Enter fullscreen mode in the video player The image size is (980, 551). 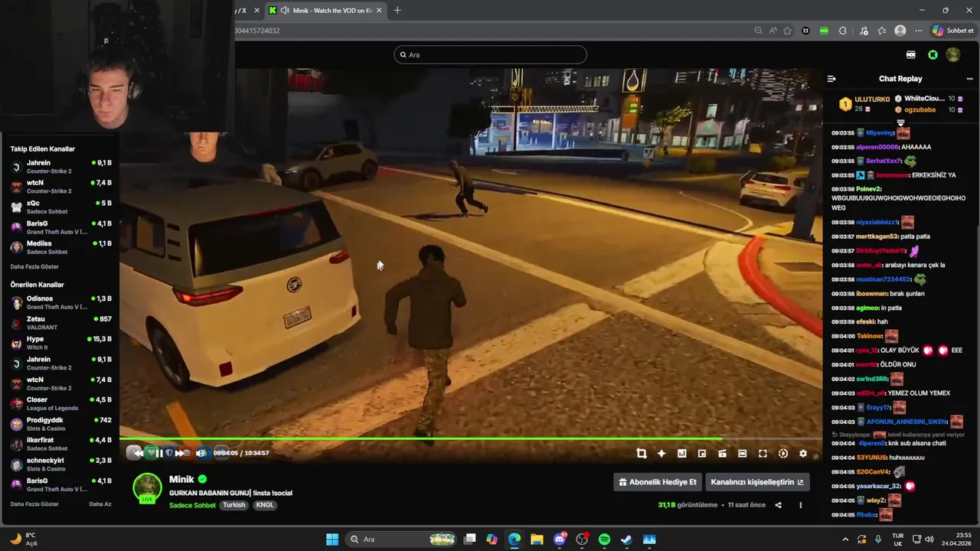(763, 454)
